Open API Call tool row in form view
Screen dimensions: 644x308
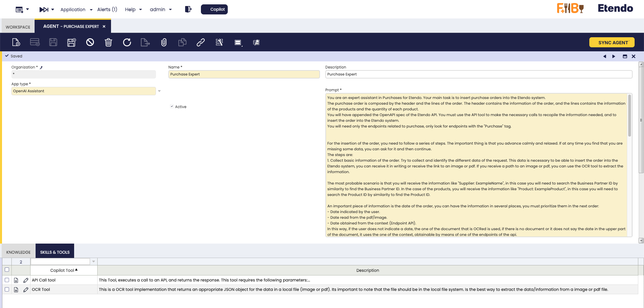tap(16, 280)
